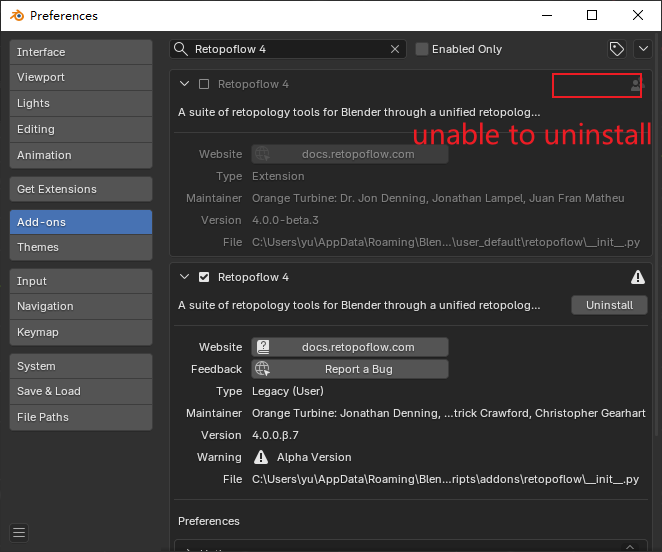Click in the add-on search field
This screenshot has width=662, height=552.
pyautogui.click(x=288, y=49)
